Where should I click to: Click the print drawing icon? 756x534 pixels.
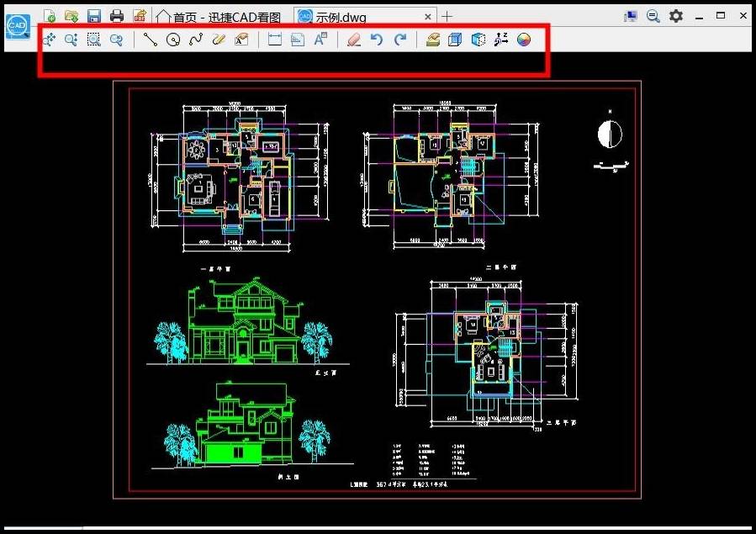[x=117, y=16]
